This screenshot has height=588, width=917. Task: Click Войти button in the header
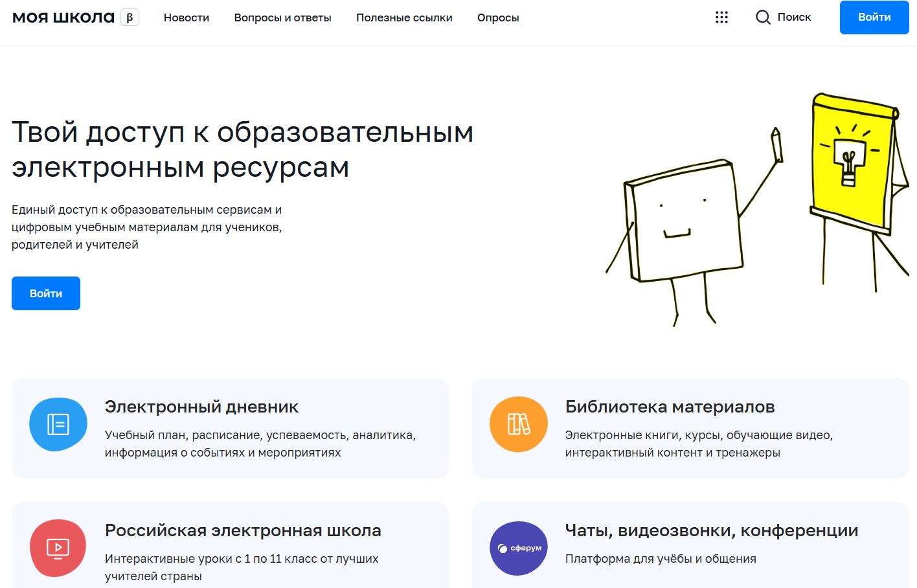(874, 17)
